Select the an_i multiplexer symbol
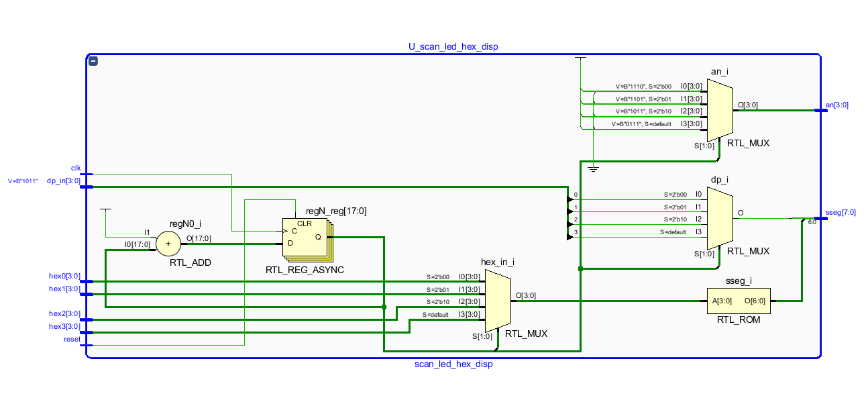The image size is (868, 404). pos(720,111)
